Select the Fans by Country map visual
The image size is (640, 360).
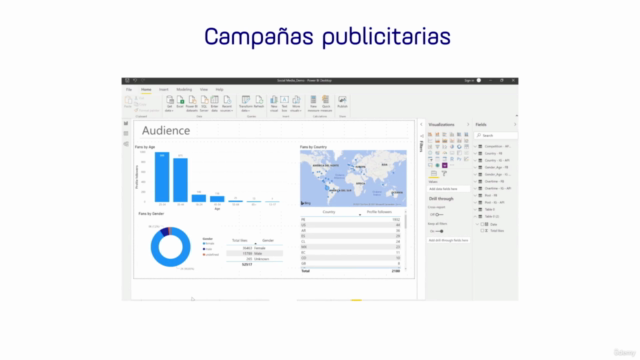tap(353, 178)
